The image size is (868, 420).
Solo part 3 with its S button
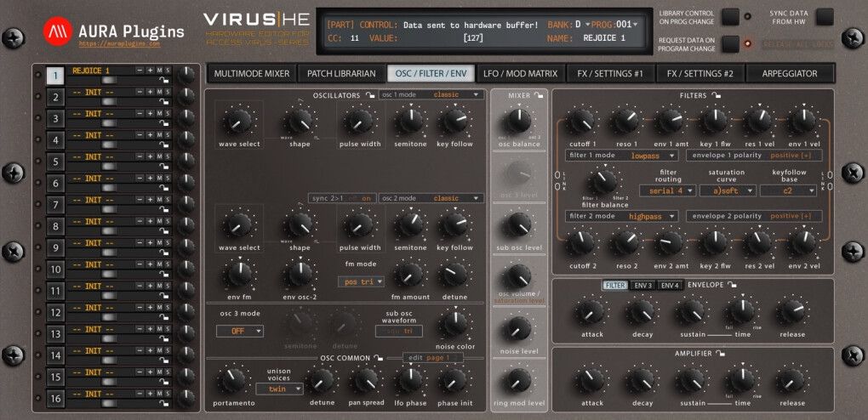pos(167,113)
